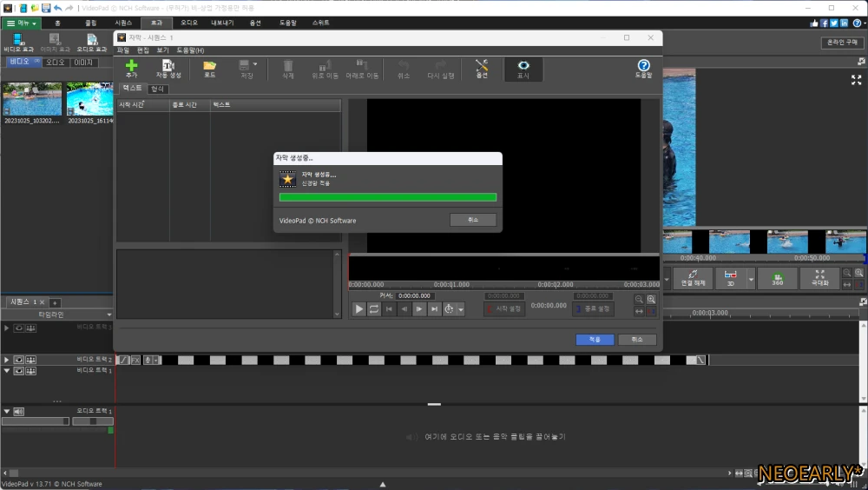Viewport: 868px width, 490px height.
Task: Click the 커서 time input field
Action: [415, 295]
